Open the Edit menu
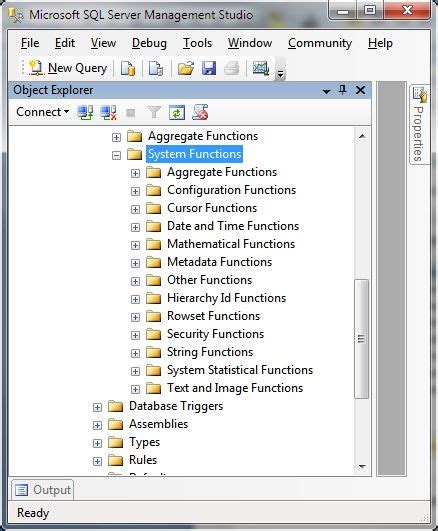Screen dimensions: 438x531 point(65,43)
